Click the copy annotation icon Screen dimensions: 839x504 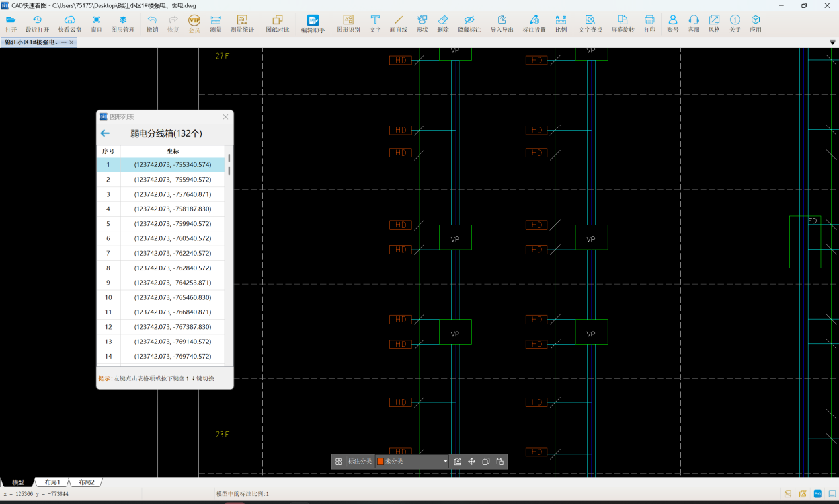pos(486,461)
